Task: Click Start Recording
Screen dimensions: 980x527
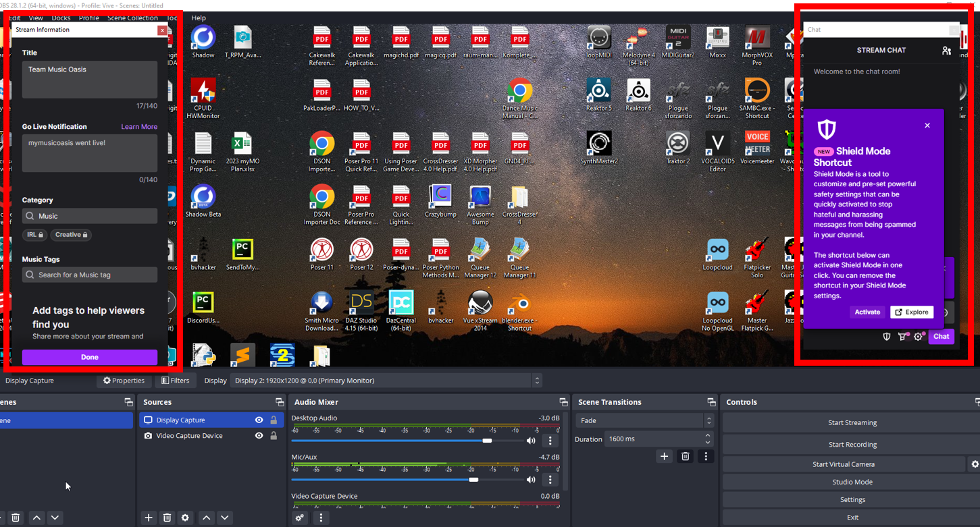Action: 852,445
